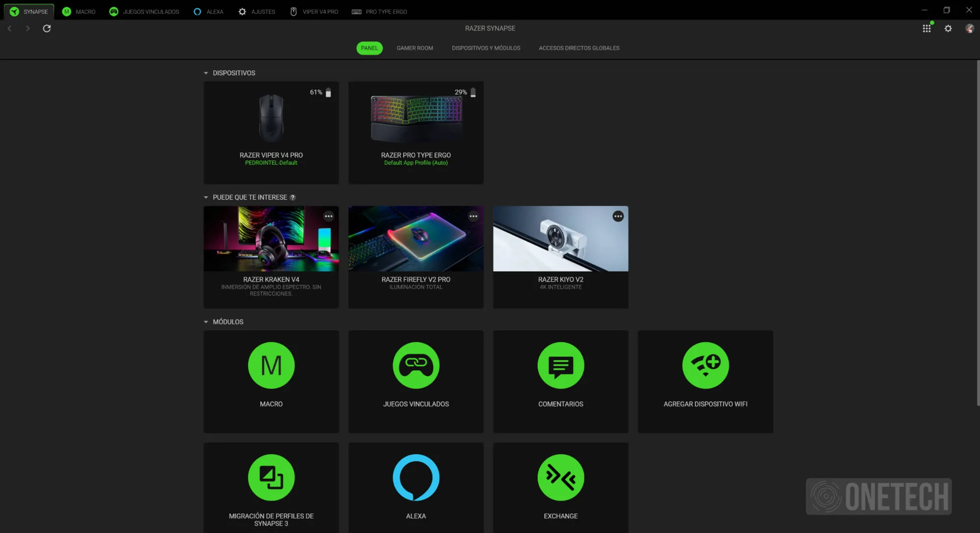Viewport: 980px width, 533px height.
Task: Open the Juegos Vinculados gamepad icon
Action: [416, 365]
